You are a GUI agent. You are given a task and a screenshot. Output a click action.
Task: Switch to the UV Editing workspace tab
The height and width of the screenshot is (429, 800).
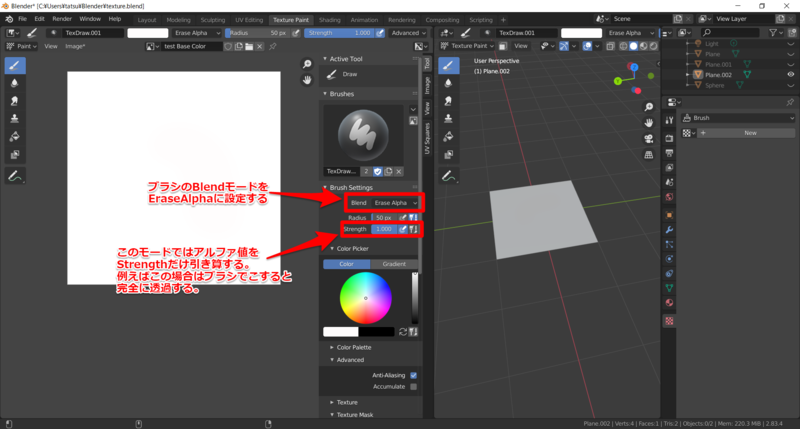click(249, 20)
